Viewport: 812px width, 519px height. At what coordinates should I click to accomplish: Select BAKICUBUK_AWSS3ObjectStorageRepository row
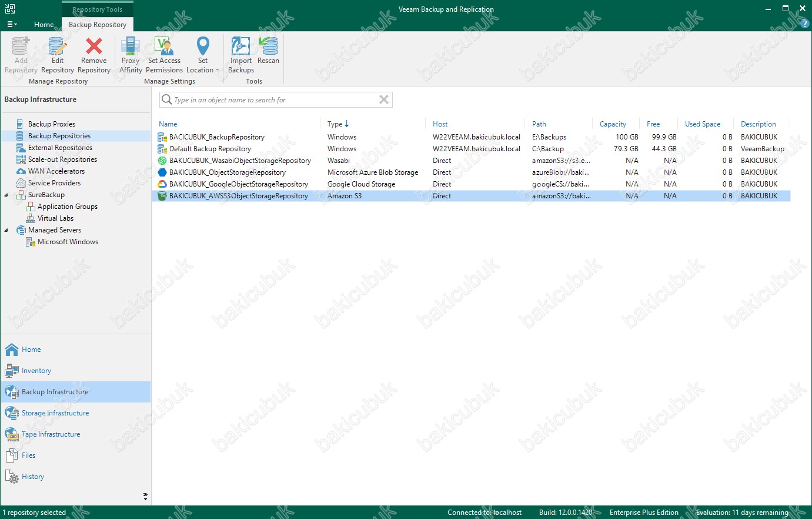pyautogui.click(x=471, y=196)
